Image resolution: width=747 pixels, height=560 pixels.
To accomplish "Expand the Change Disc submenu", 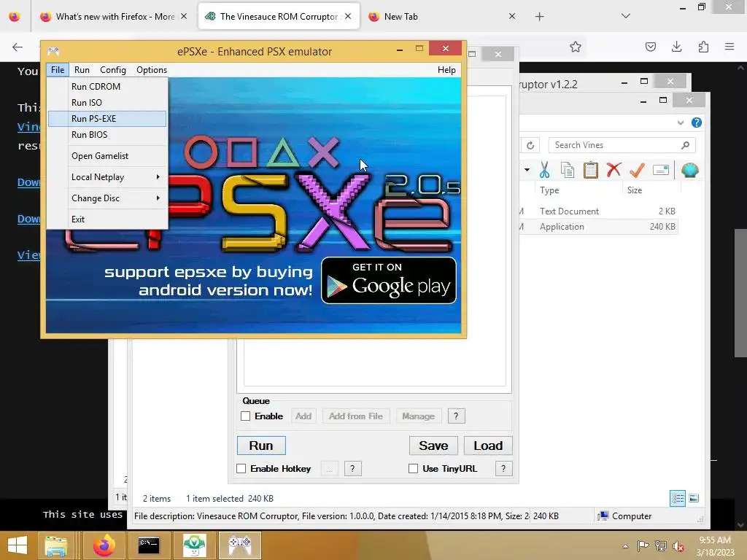I will click(x=107, y=198).
